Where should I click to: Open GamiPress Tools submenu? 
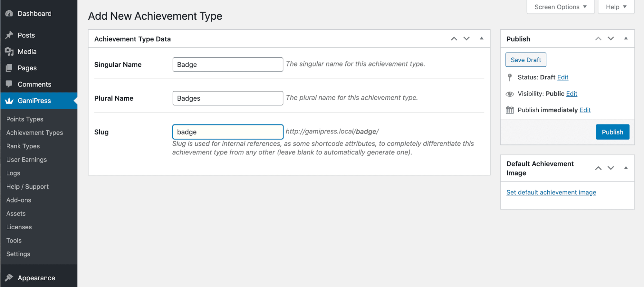point(14,241)
